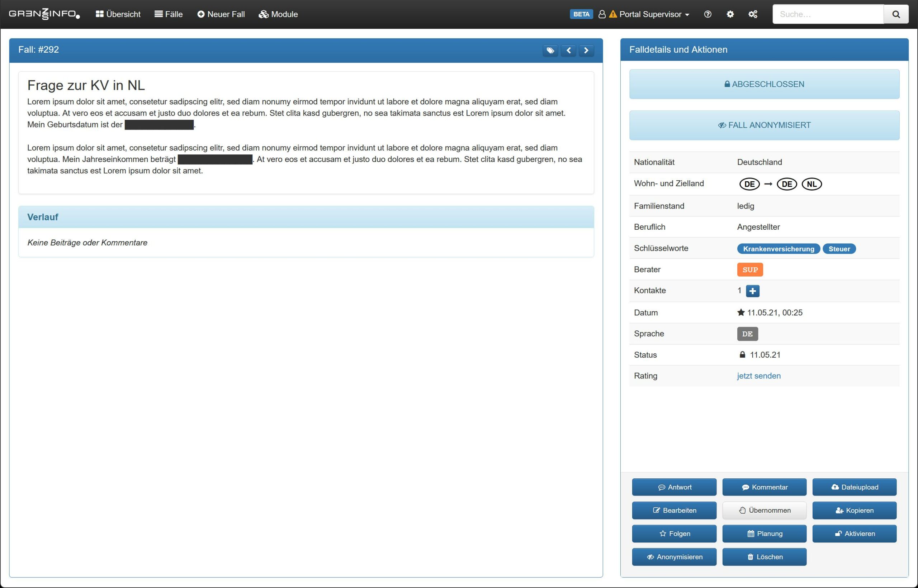
Task: Click Aktivieren to unlock the case
Action: pos(854,534)
